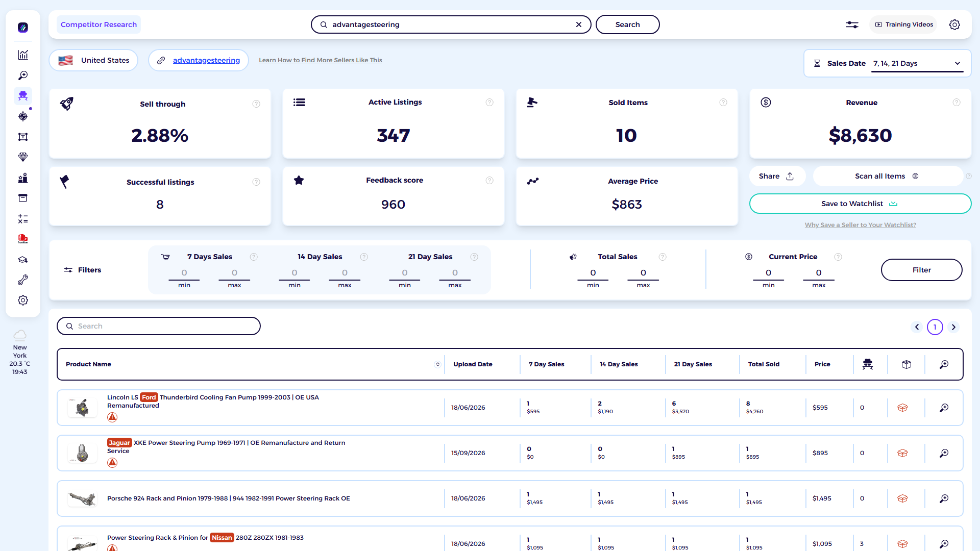Clear the advantagesteering search text
Image resolution: width=980 pixels, height=551 pixels.
(579, 24)
